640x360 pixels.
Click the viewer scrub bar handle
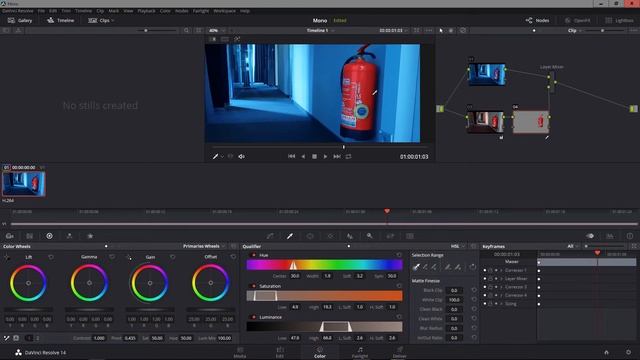[344, 147]
